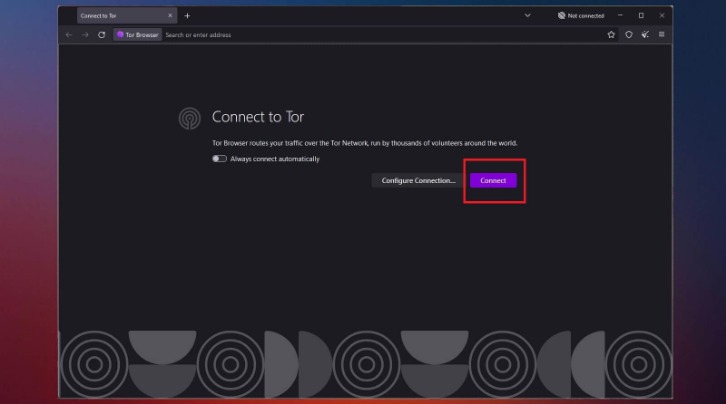Bookmark this page with star icon
726x404 pixels.
click(x=611, y=35)
